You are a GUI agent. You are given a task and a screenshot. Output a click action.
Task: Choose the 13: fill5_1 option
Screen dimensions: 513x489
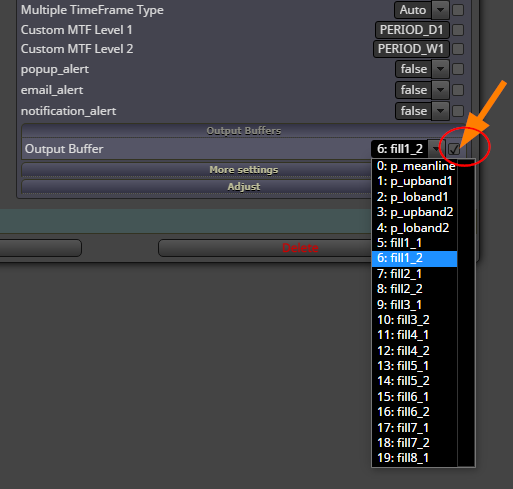click(x=414, y=366)
